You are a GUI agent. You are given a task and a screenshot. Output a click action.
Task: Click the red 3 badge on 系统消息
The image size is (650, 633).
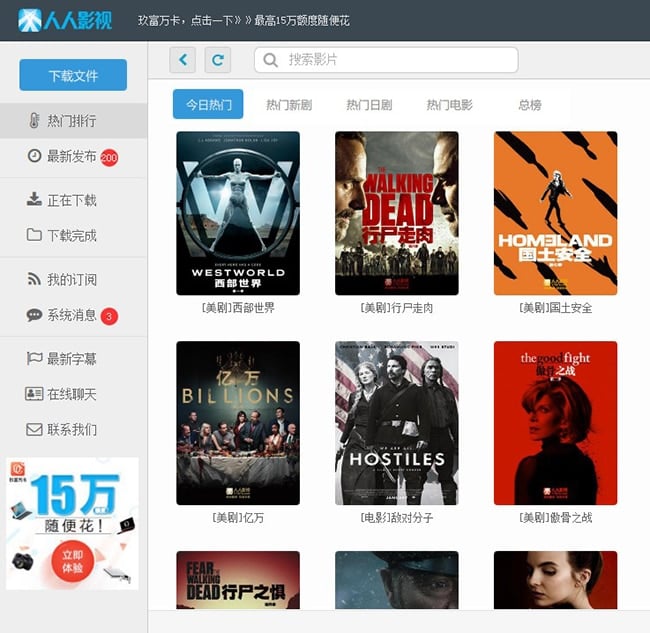point(109,317)
